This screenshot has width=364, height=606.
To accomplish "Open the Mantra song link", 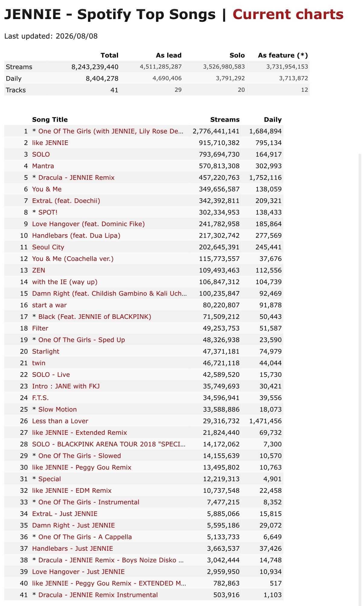I will [43, 166].
